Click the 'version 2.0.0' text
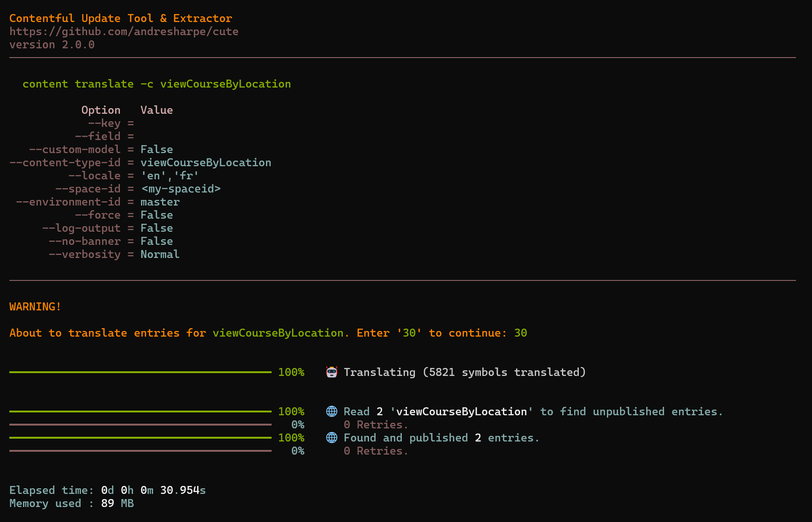The height and width of the screenshot is (522, 812). (52, 44)
